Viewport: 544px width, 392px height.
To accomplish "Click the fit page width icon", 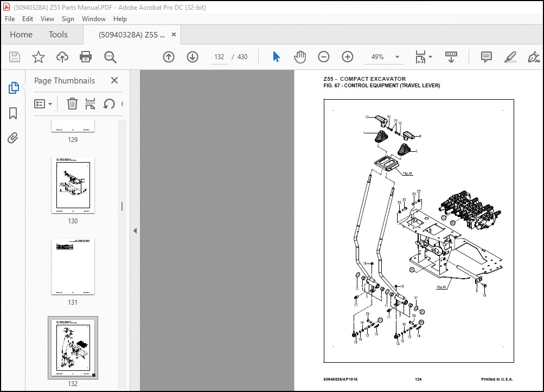I will (x=420, y=57).
